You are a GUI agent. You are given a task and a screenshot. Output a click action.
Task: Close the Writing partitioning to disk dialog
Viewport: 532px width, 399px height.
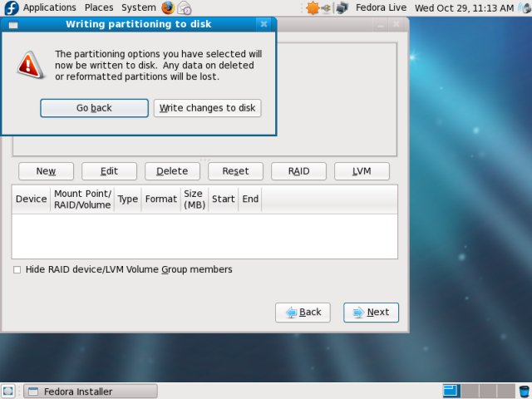tap(264, 24)
